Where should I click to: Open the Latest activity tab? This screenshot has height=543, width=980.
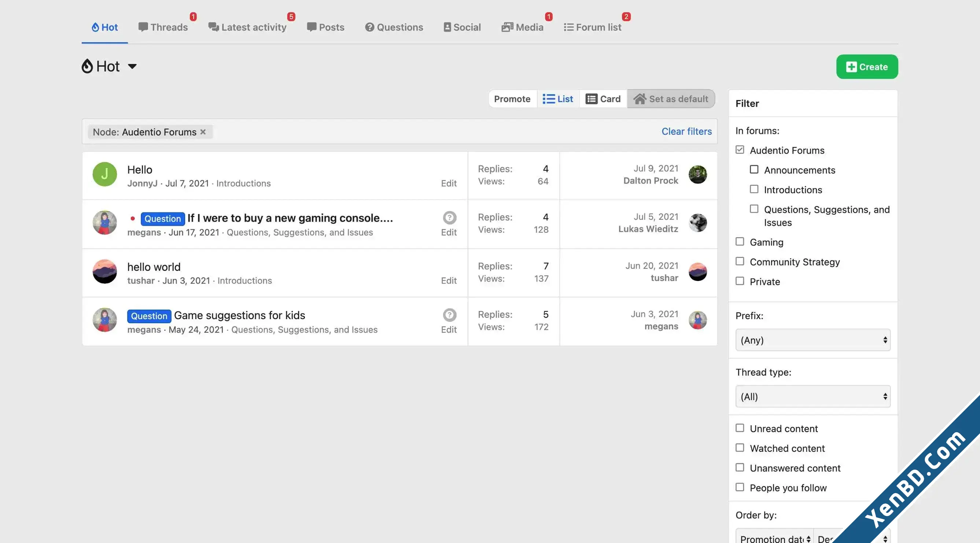(247, 27)
